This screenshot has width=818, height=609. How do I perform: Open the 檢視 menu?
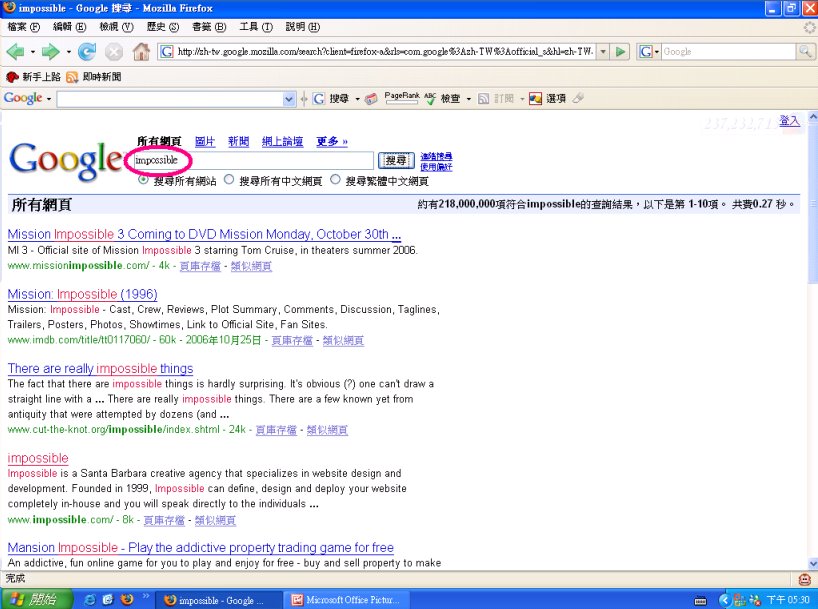[x=116, y=27]
